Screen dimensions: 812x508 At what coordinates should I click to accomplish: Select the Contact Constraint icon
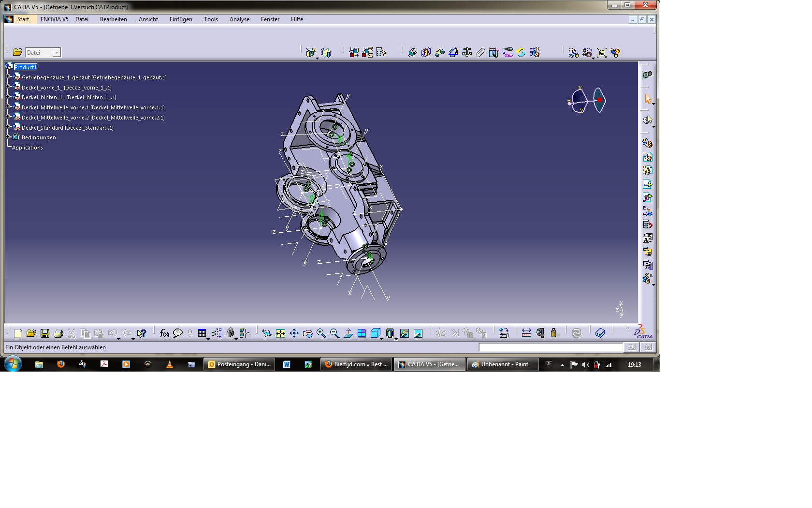[x=426, y=52]
